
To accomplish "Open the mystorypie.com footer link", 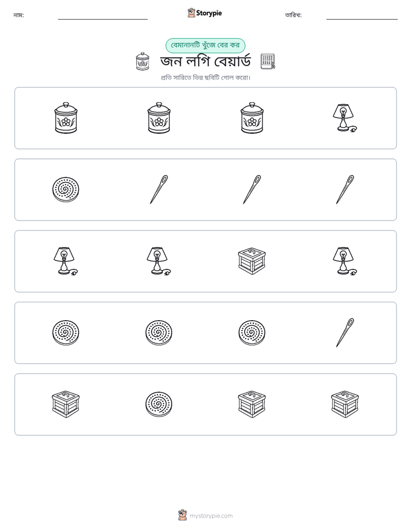I will [211, 516].
